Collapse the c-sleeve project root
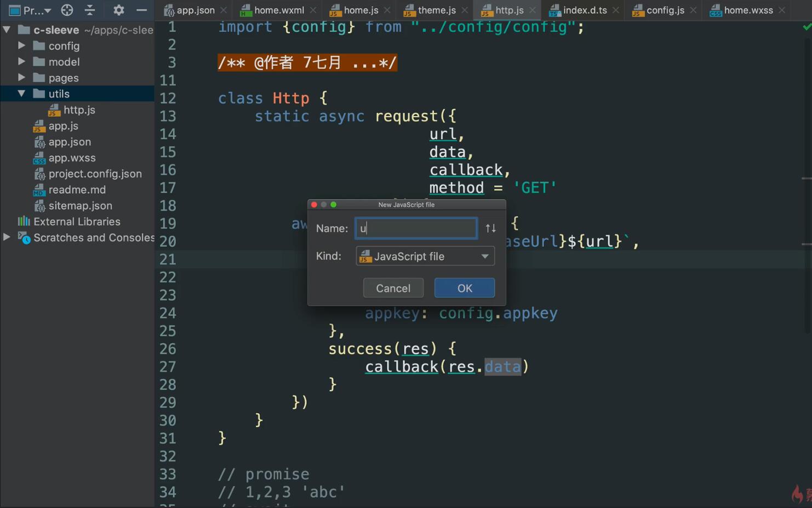812x508 pixels. tap(7, 30)
